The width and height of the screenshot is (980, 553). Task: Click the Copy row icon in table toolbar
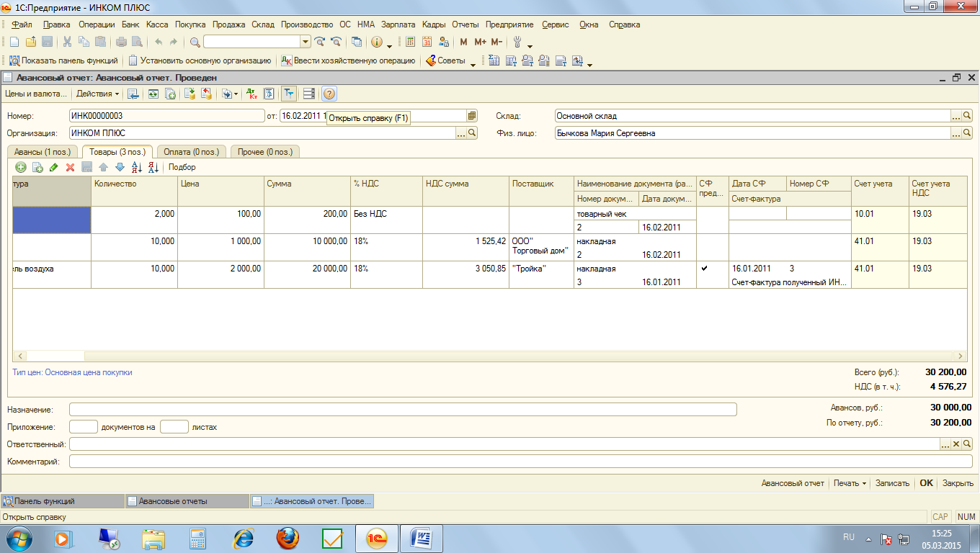pyautogui.click(x=37, y=167)
